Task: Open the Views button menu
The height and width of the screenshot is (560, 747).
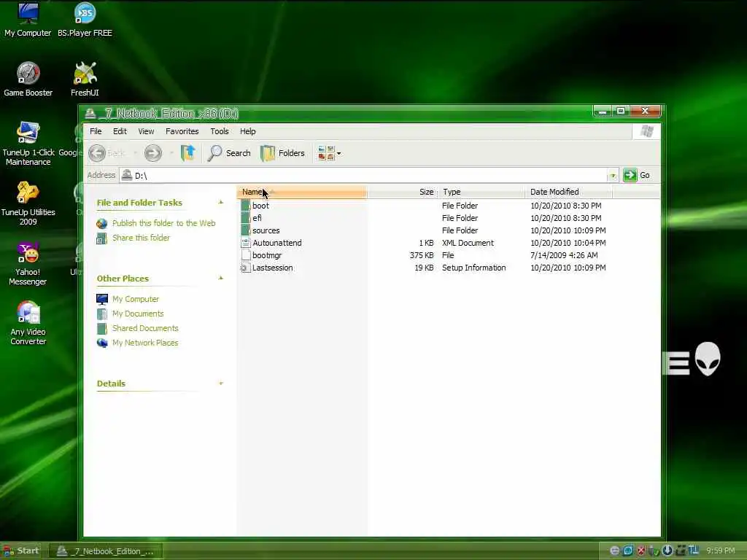Action: tap(329, 153)
